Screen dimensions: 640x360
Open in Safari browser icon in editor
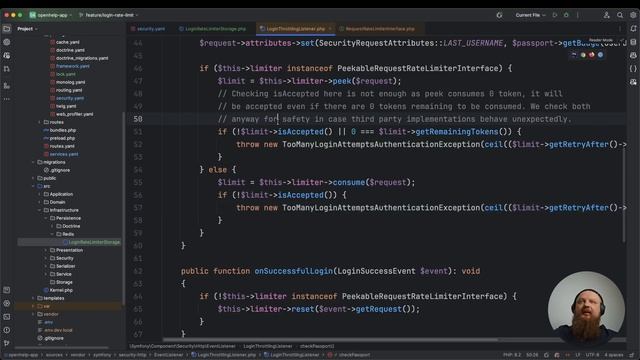600,55
